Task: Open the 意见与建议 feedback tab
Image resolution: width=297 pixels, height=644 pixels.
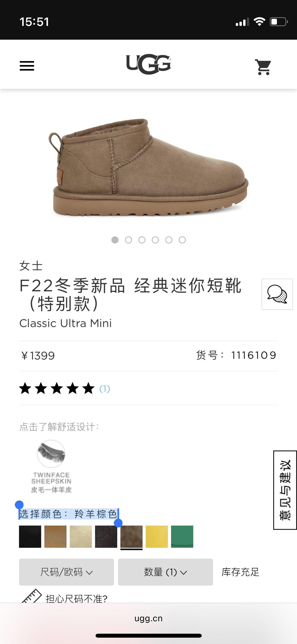Action: (x=285, y=490)
